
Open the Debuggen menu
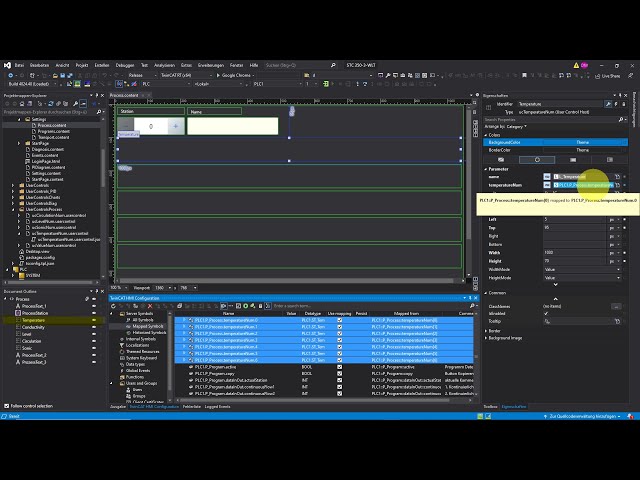pyautogui.click(x=124, y=65)
